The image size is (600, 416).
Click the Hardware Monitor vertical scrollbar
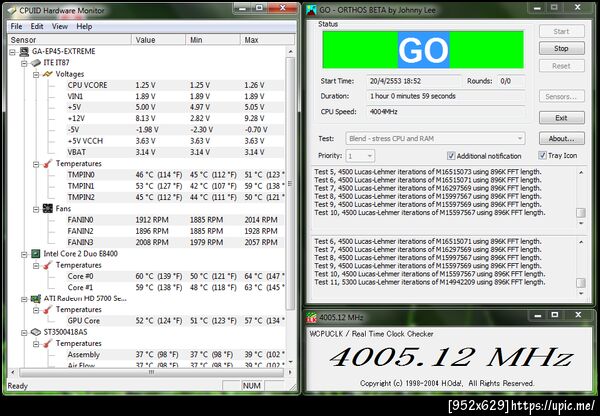coord(290,184)
